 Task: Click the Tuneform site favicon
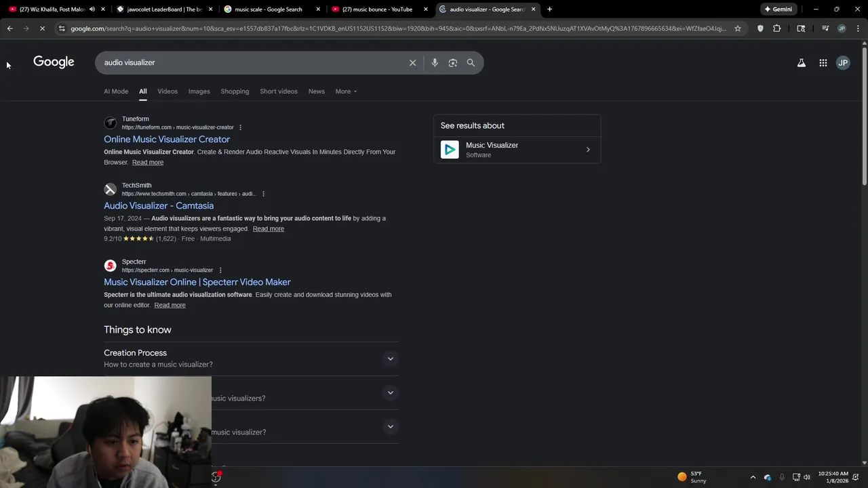point(110,123)
